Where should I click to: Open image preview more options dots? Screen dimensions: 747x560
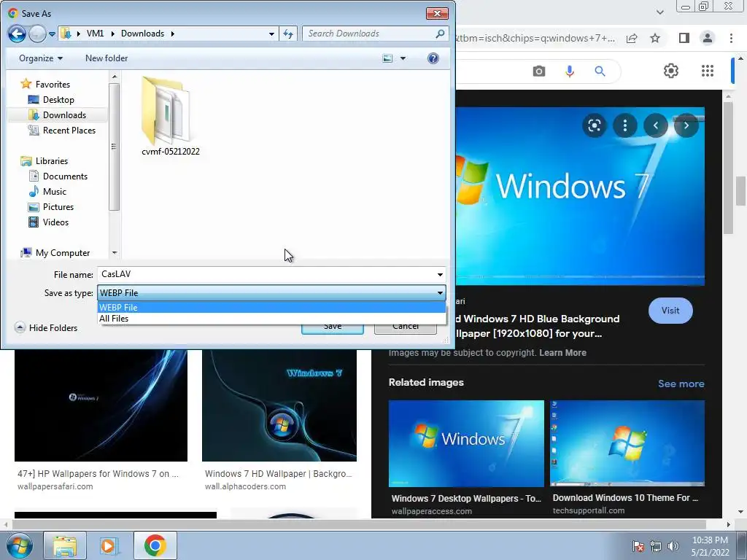click(625, 125)
